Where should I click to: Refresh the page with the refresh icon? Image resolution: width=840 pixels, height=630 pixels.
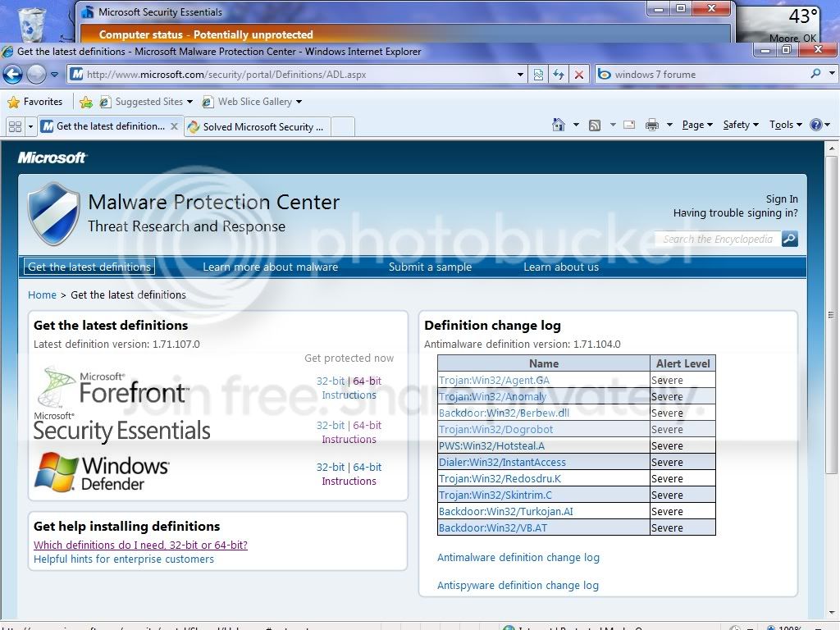point(558,75)
